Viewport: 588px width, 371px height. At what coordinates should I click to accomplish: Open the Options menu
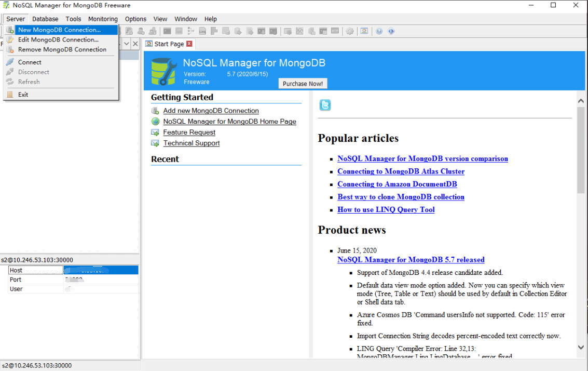coord(135,19)
